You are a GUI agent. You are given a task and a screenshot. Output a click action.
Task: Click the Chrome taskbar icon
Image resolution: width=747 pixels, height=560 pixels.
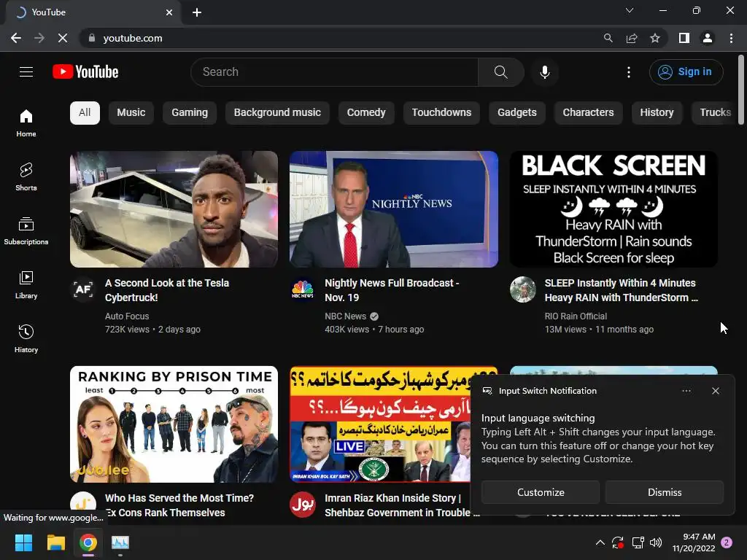click(x=88, y=542)
